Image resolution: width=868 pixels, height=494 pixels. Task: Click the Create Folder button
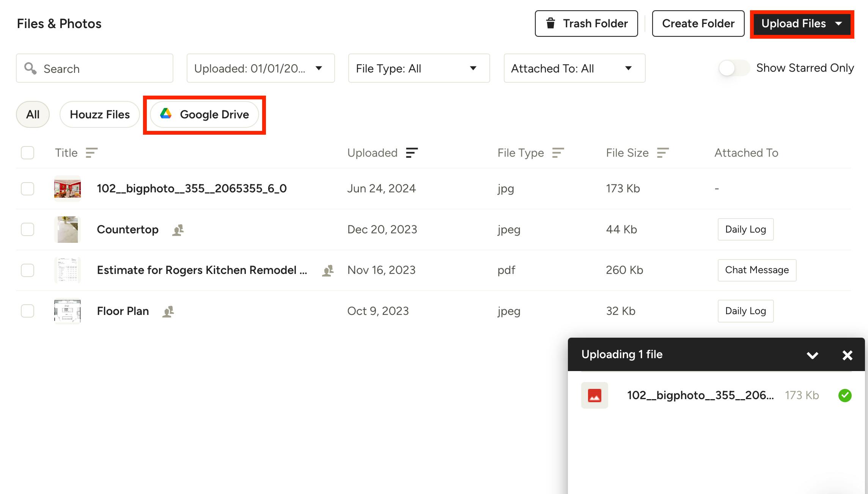698,24
